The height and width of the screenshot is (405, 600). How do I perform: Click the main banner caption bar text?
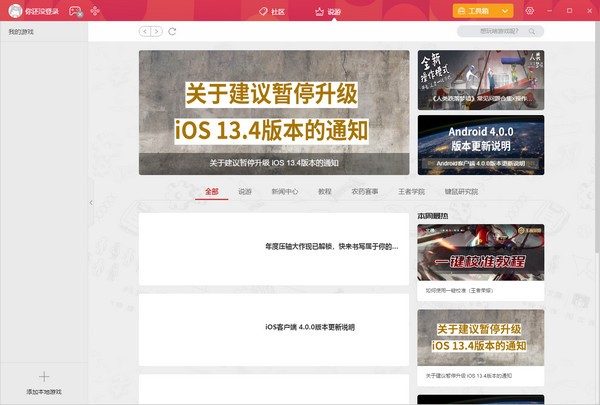pyautogui.click(x=274, y=163)
